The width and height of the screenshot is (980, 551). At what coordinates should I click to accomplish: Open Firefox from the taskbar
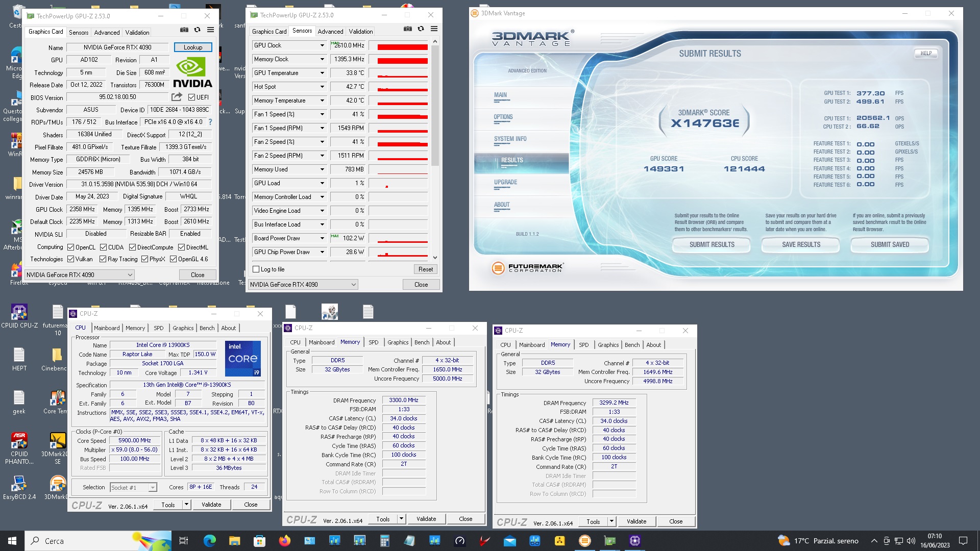coord(284,541)
